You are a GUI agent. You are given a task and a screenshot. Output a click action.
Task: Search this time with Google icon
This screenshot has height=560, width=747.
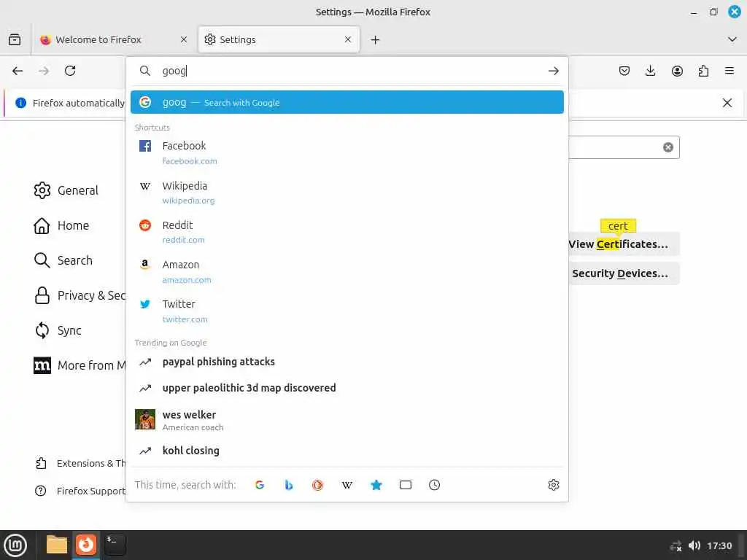click(260, 485)
